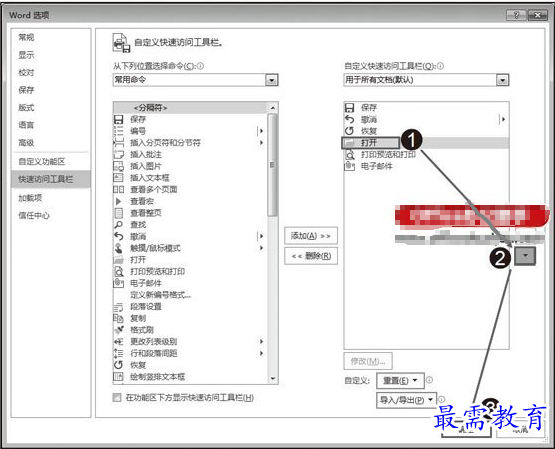Click the 格式刷 format painter icon

pos(119,330)
